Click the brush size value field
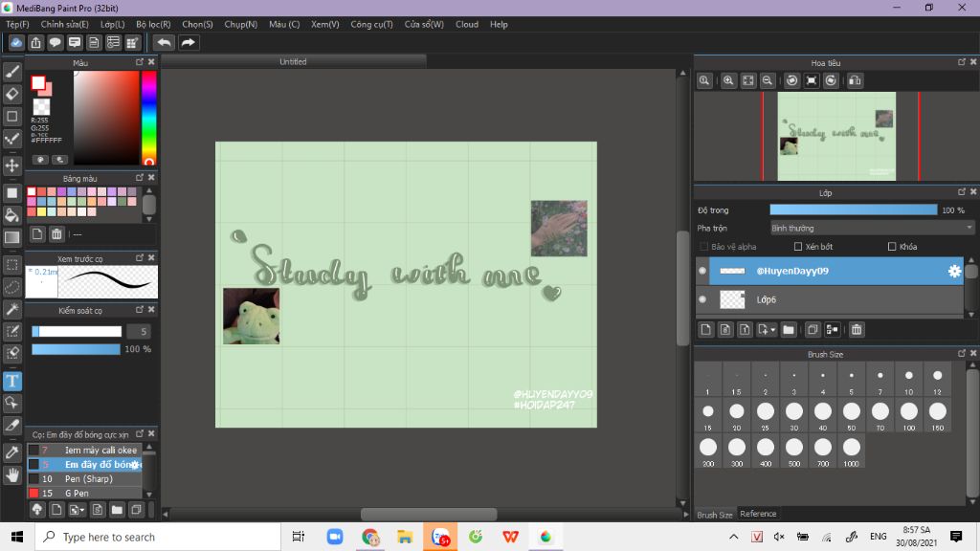Screen dimensions: 980x551 139,331
